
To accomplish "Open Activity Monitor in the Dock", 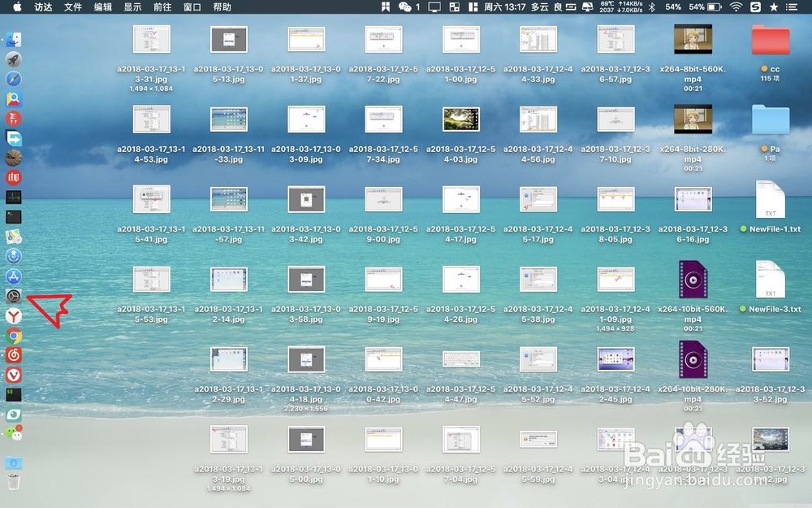I will [x=14, y=197].
